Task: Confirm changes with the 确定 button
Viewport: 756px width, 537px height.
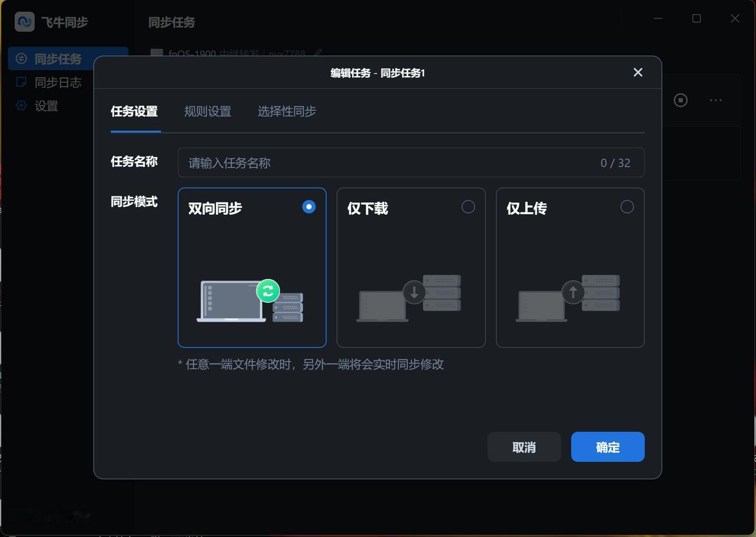Action: [608, 447]
